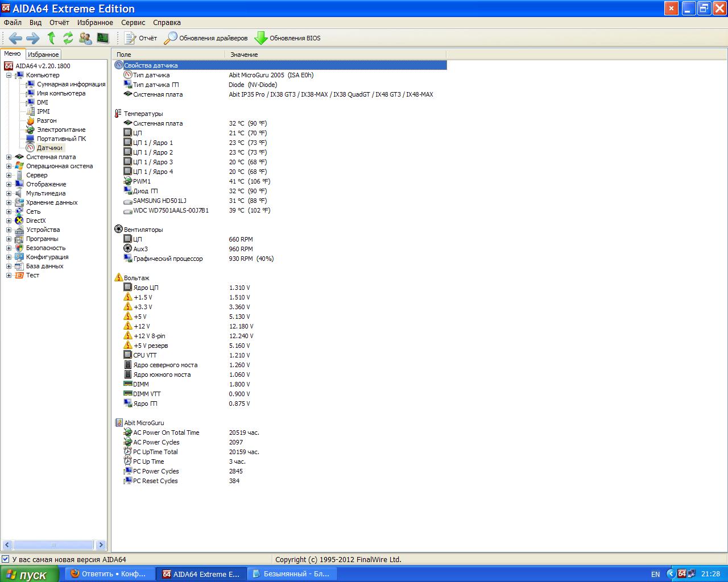This screenshot has width=728, height=582.
Task: Select the PC Reset Cycles row
Action: coord(280,481)
